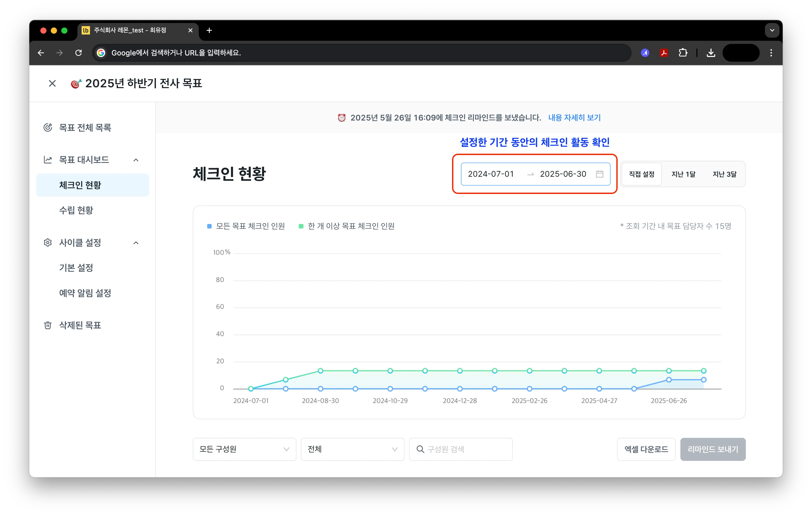Collapse the 목표 대시보드 section
The height and width of the screenshot is (516, 812).
click(136, 160)
